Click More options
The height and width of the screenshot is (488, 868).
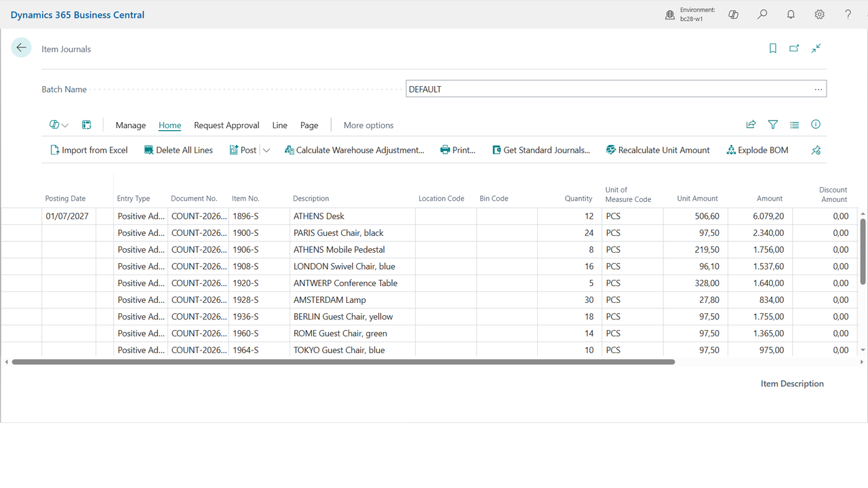[368, 125]
